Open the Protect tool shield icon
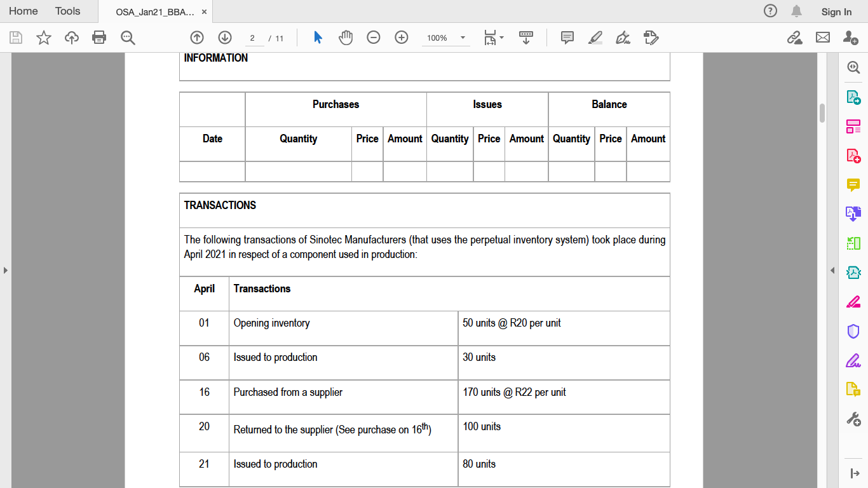The image size is (868, 488). click(x=853, y=330)
